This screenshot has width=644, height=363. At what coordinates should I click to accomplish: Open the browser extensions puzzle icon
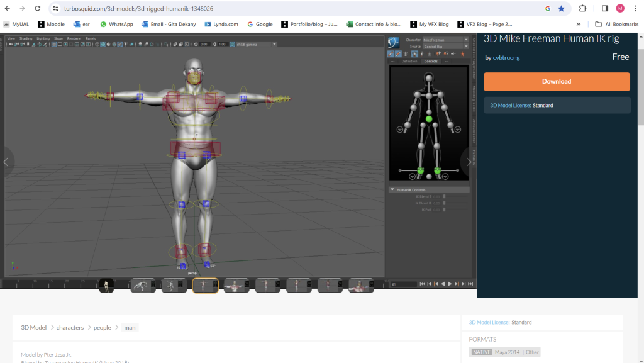(x=582, y=9)
